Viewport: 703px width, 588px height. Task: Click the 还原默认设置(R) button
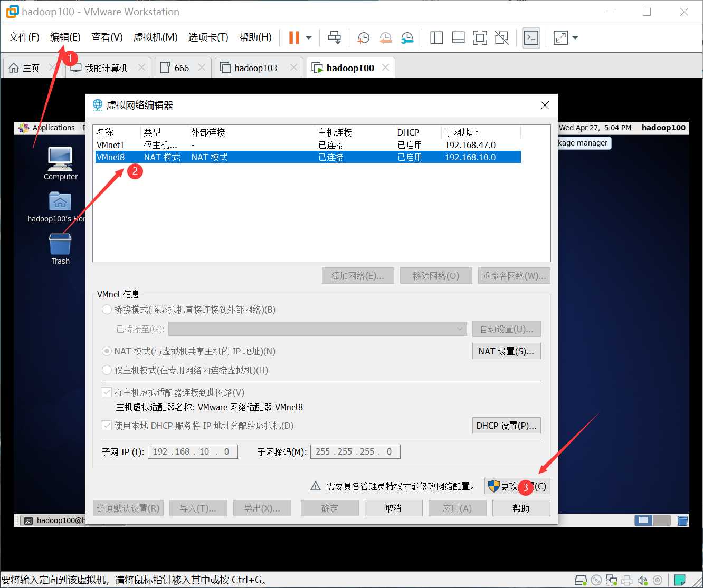tap(128, 508)
